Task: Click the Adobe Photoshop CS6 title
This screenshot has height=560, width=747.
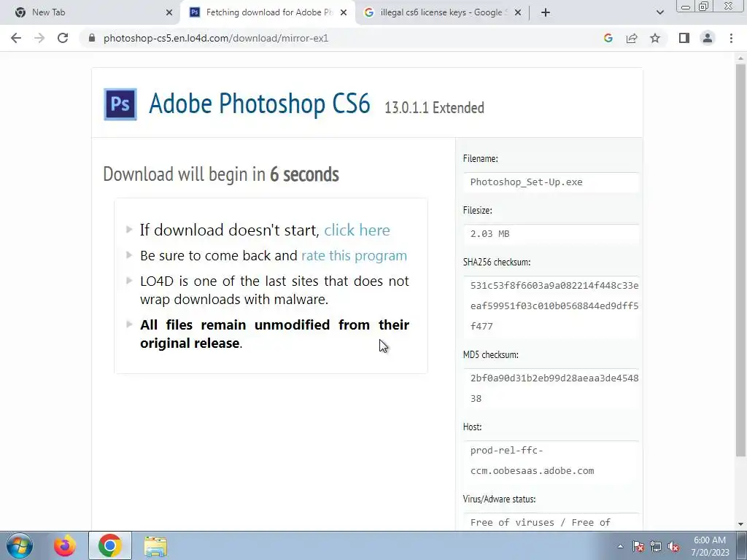Action: click(259, 104)
